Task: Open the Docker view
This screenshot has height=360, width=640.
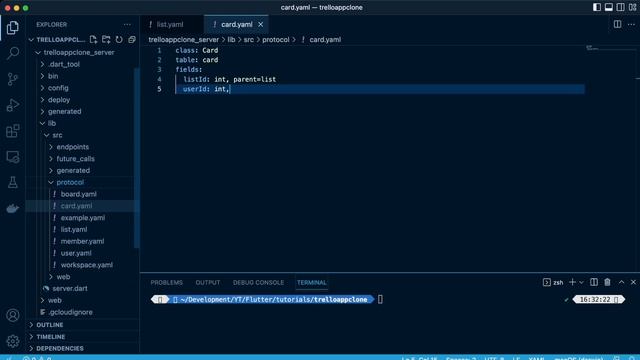Action: coord(13,208)
